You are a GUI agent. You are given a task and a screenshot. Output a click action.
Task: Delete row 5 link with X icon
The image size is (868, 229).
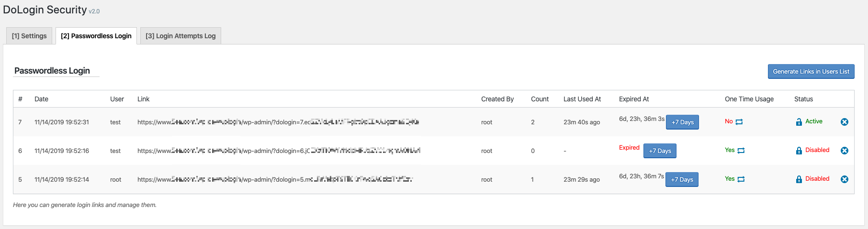point(845,179)
